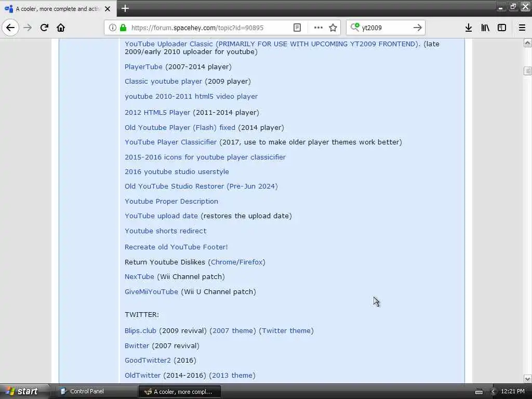Close the spacehey forum tab
The width and height of the screenshot is (532, 399).
(108, 9)
